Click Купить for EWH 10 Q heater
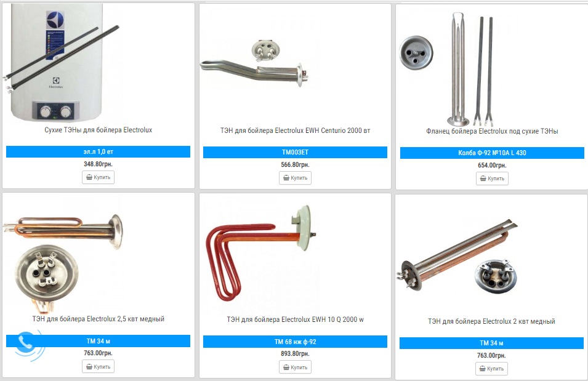588x381 pixels. coord(295,367)
